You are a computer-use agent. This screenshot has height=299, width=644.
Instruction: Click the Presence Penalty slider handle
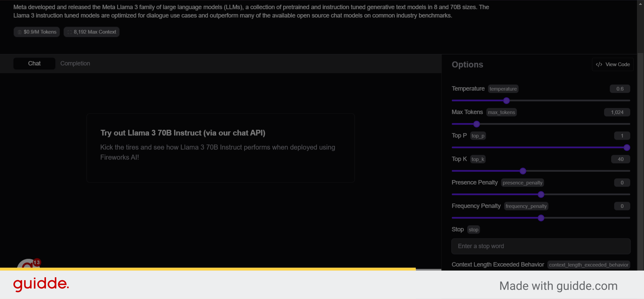coord(541,194)
